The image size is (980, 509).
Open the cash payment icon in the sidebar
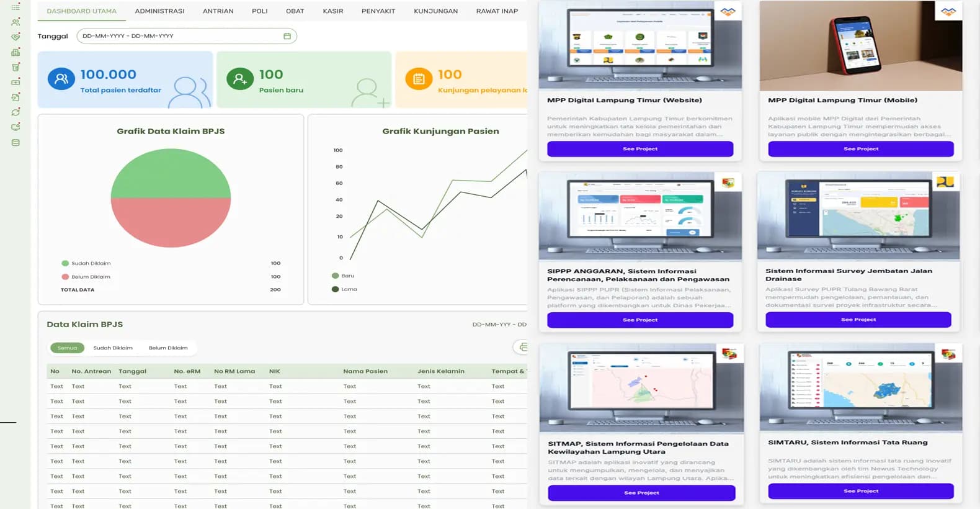16,82
